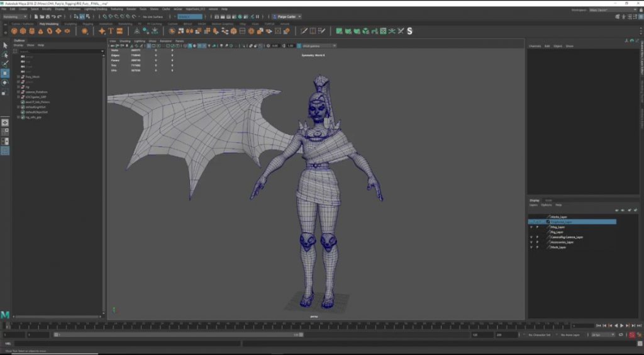Pick the Select tool in the toolbox
644x355 pixels.
5,45
